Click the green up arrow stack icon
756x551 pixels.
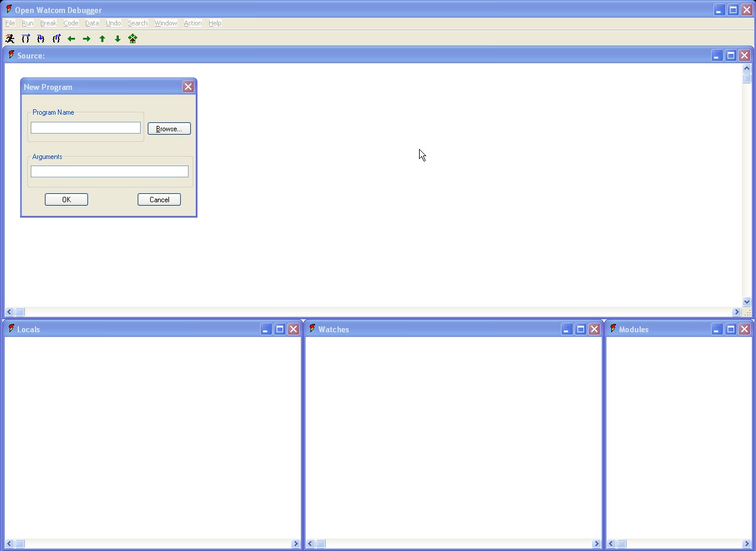(102, 38)
